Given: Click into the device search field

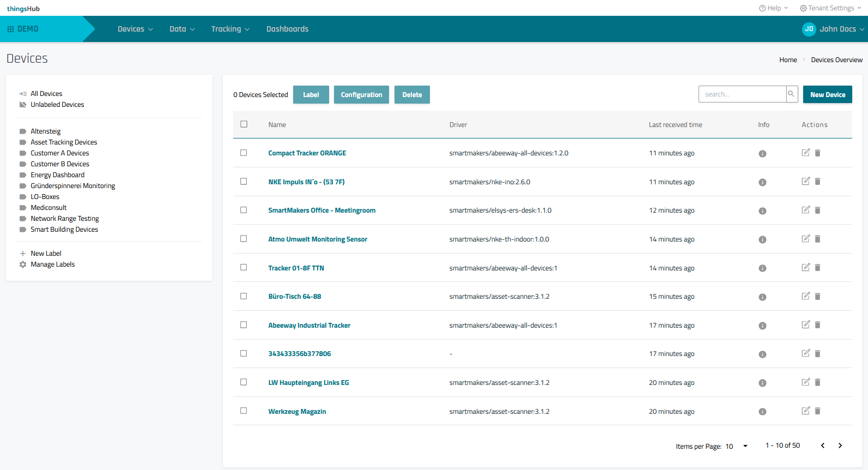Looking at the screenshot, I should coord(742,94).
